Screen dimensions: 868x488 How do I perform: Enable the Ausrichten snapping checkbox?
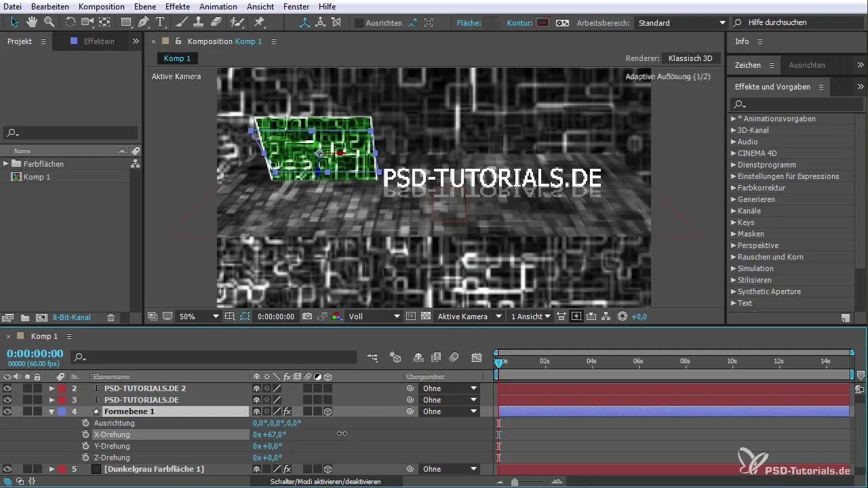point(359,23)
